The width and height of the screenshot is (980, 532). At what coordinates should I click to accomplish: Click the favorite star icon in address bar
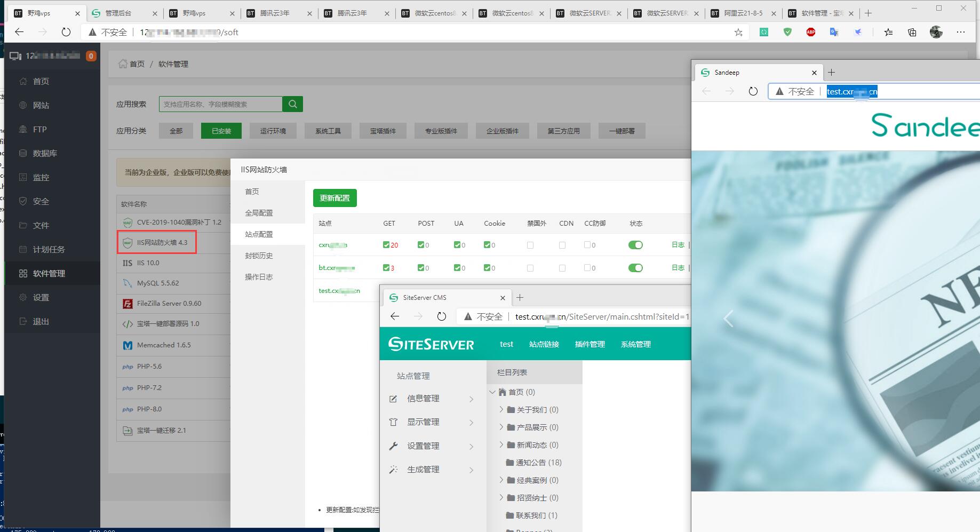tap(738, 33)
